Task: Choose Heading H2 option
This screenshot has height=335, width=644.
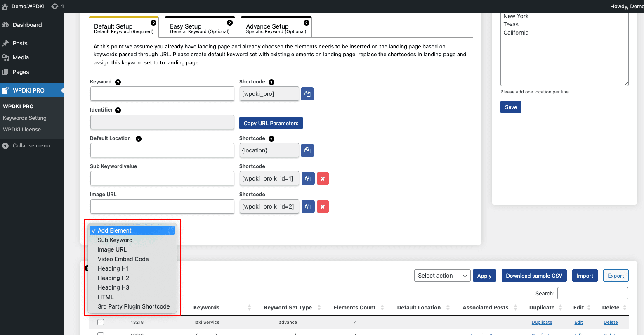Action: tap(132, 278)
